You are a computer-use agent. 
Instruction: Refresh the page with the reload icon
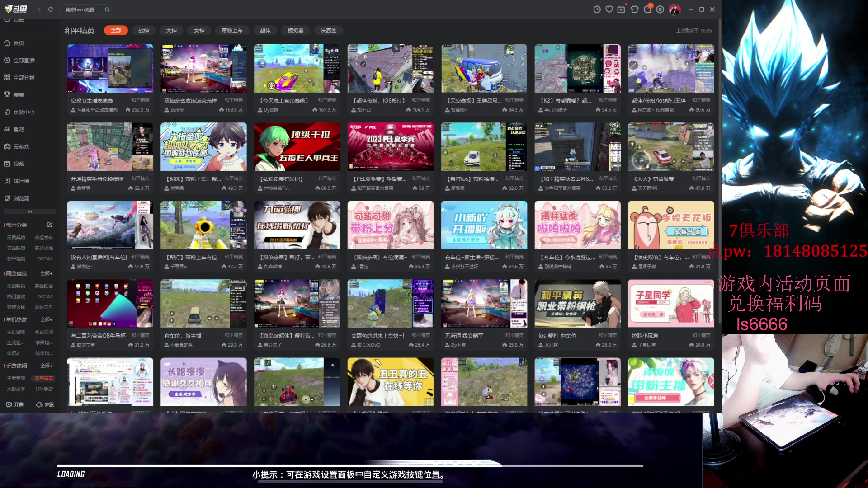pyautogui.click(x=51, y=9)
